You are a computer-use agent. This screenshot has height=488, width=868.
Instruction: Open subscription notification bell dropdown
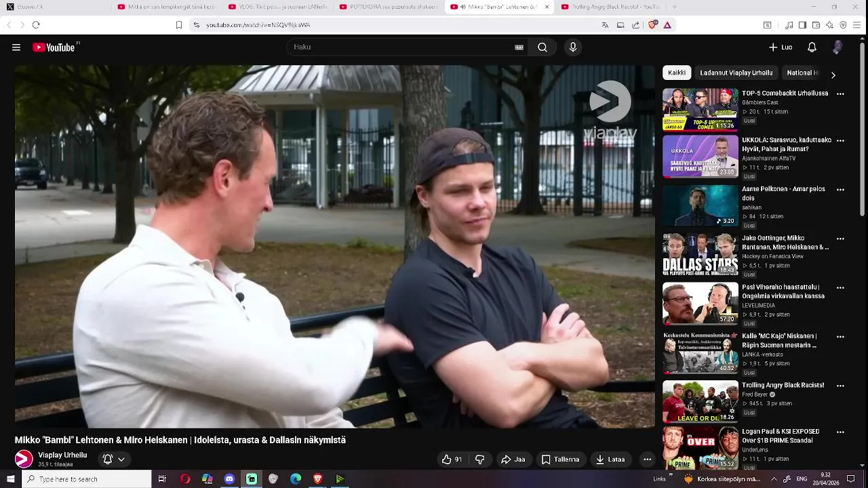[114, 460]
